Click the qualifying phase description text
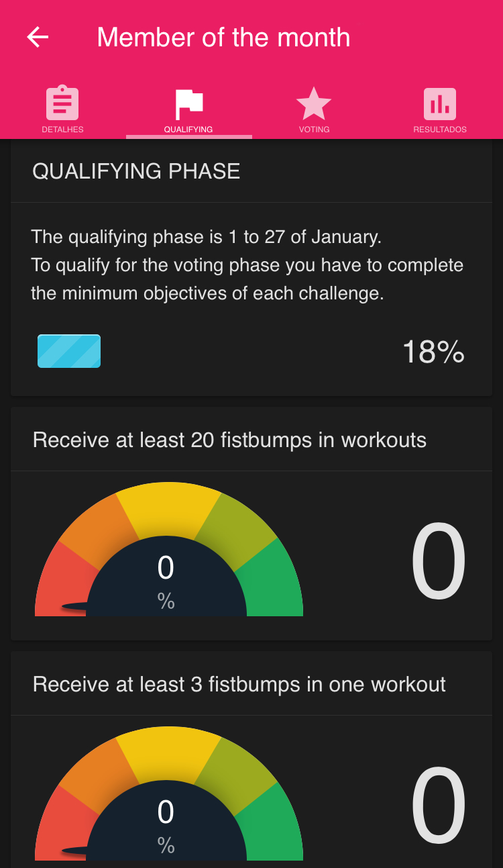503x868 pixels. [247, 265]
